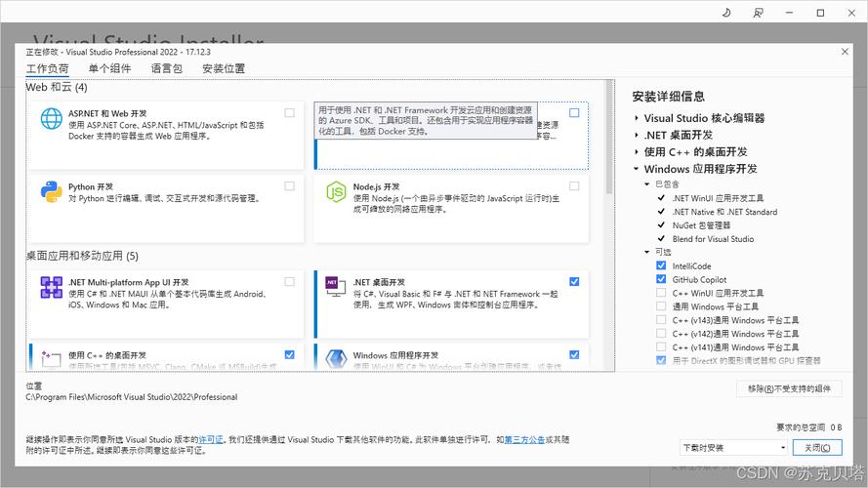Uncheck the C++ desktop development workload
This screenshot has width=868, height=488.
pyautogui.click(x=290, y=354)
